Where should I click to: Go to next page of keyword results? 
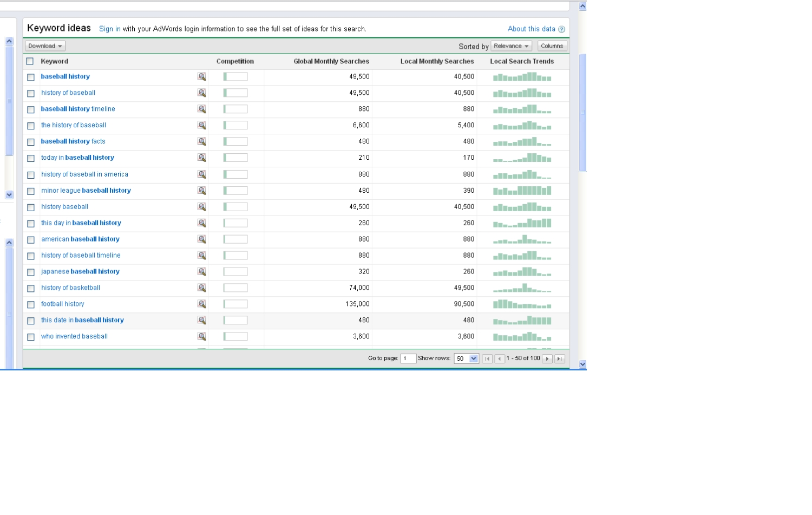[547, 358]
